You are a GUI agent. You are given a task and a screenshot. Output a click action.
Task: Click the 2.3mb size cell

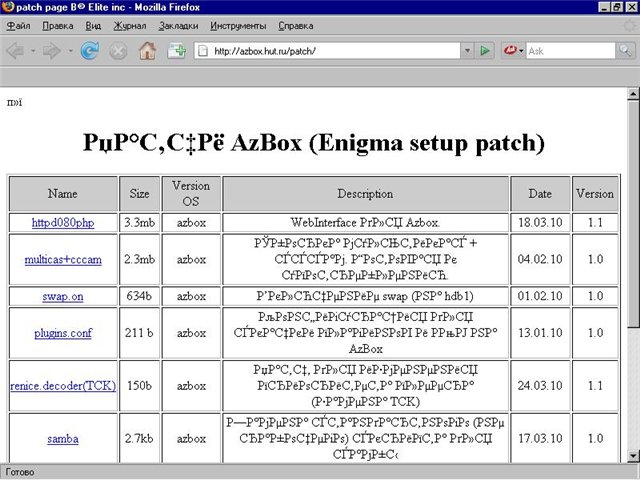point(140,260)
